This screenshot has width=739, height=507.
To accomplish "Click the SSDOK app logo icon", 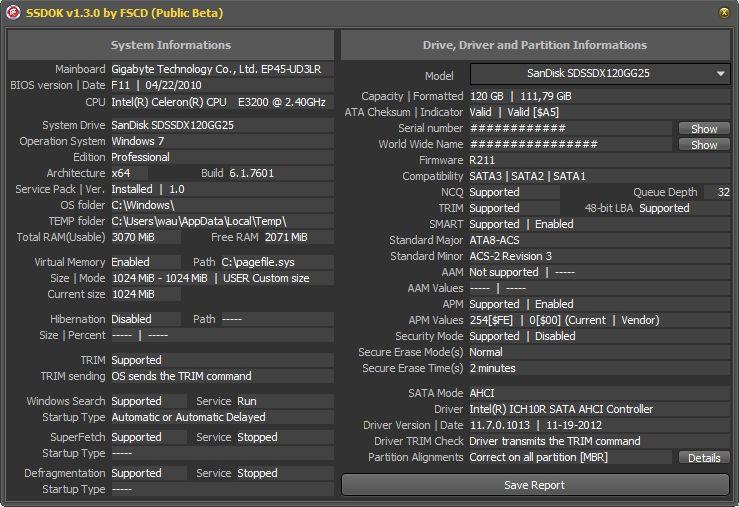I will [x=13, y=13].
